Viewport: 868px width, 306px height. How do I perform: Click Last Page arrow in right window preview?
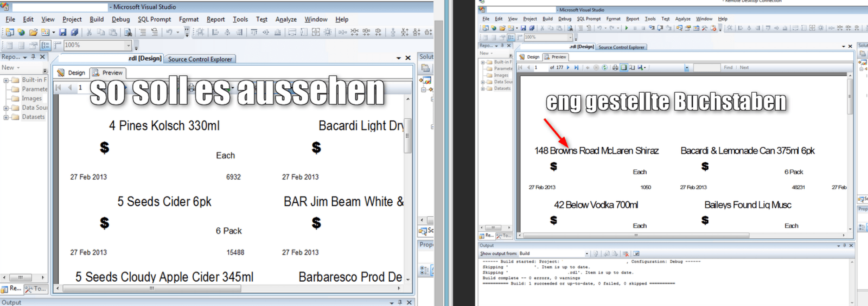pos(576,68)
